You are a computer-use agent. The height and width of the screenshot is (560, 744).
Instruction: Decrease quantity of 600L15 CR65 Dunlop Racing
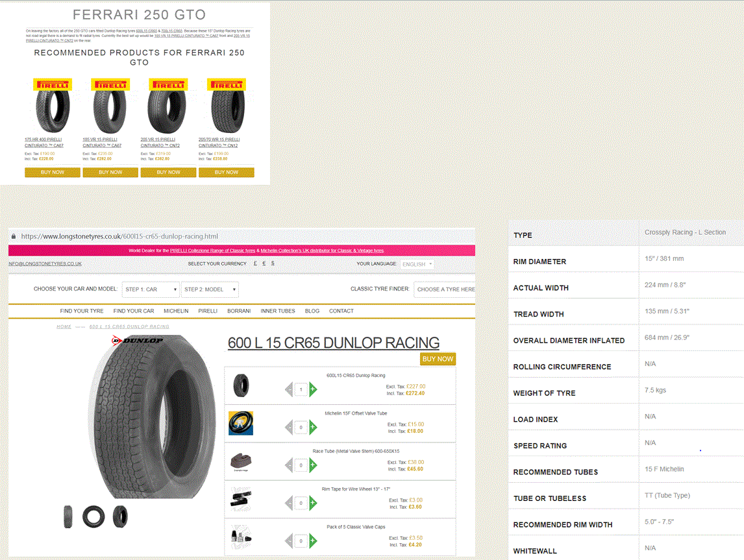tap(289, 389)
